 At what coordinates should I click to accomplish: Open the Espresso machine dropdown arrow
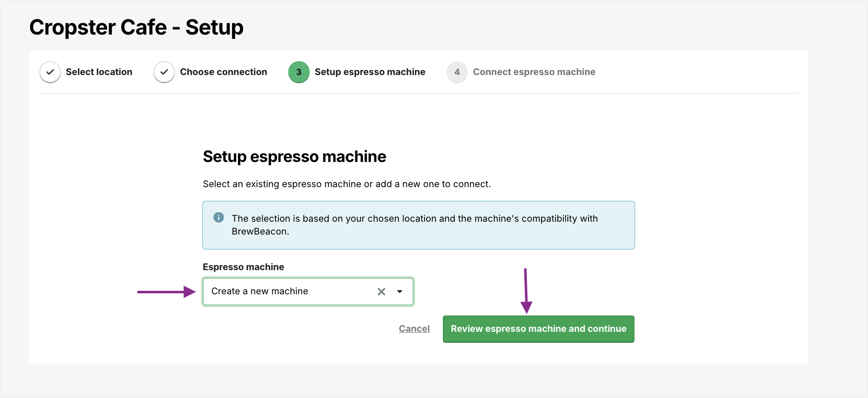[x=400, y=292]
